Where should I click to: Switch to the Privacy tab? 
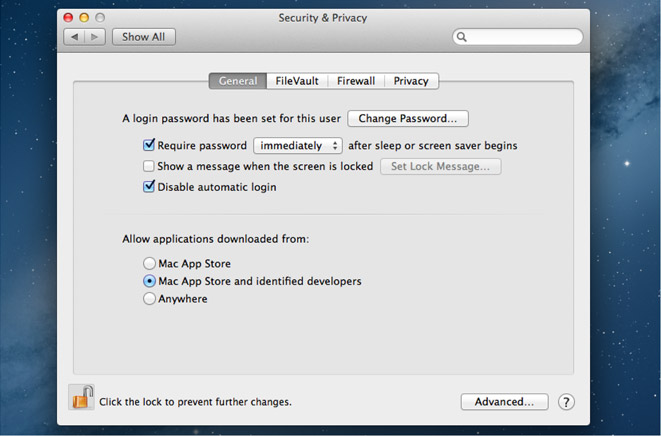pos(411,81)
